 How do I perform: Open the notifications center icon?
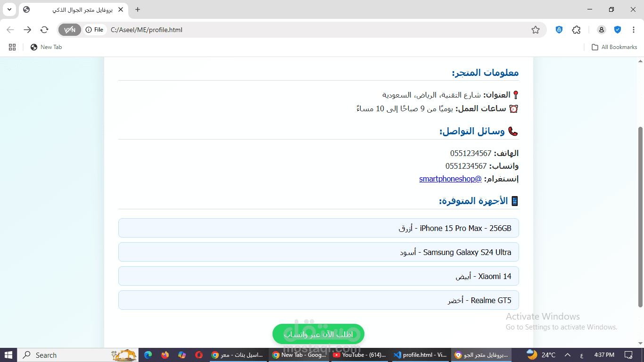628,355
